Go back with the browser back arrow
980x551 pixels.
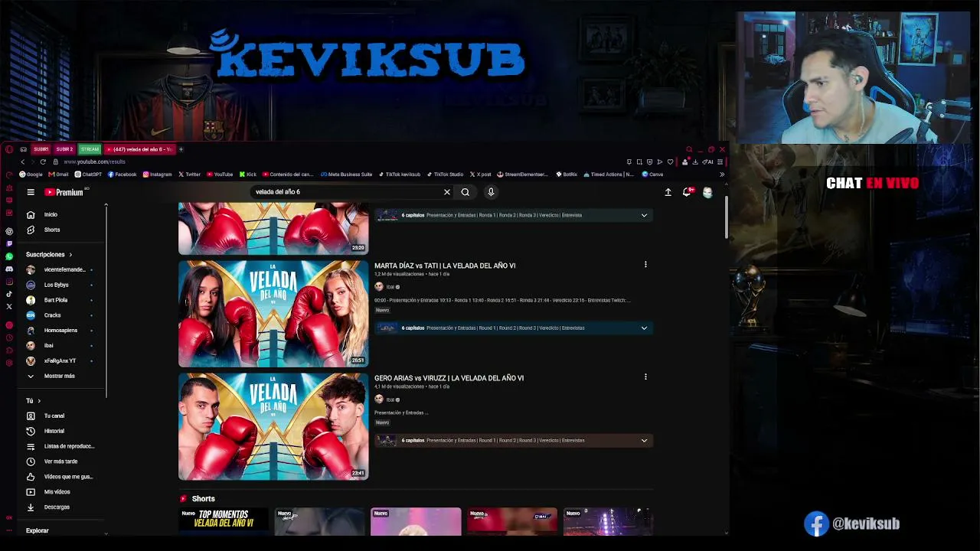click(x=22, y=161)
